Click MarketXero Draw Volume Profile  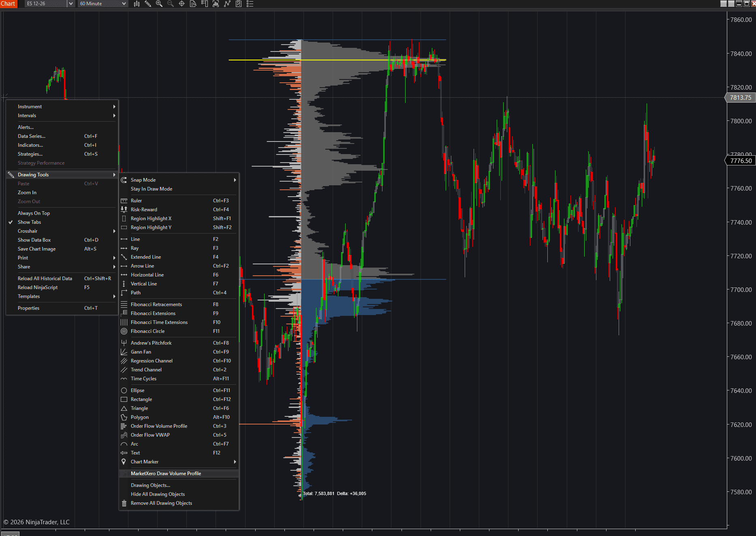(x=179, y=474)
